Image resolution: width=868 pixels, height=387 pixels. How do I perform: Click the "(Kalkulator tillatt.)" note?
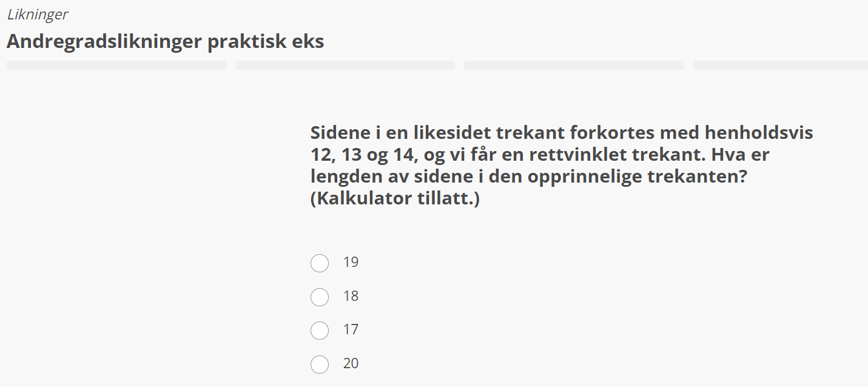pyautogui.click(x=395, y=198)
